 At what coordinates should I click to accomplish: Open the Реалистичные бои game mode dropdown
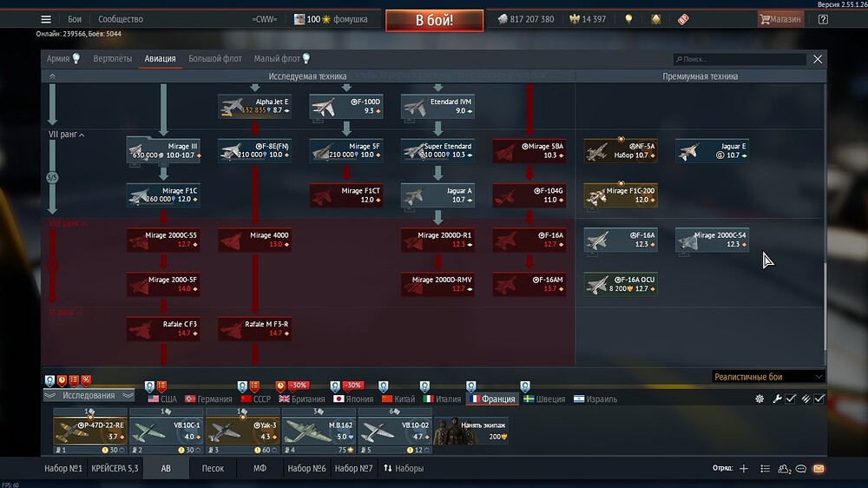(767, 377)
